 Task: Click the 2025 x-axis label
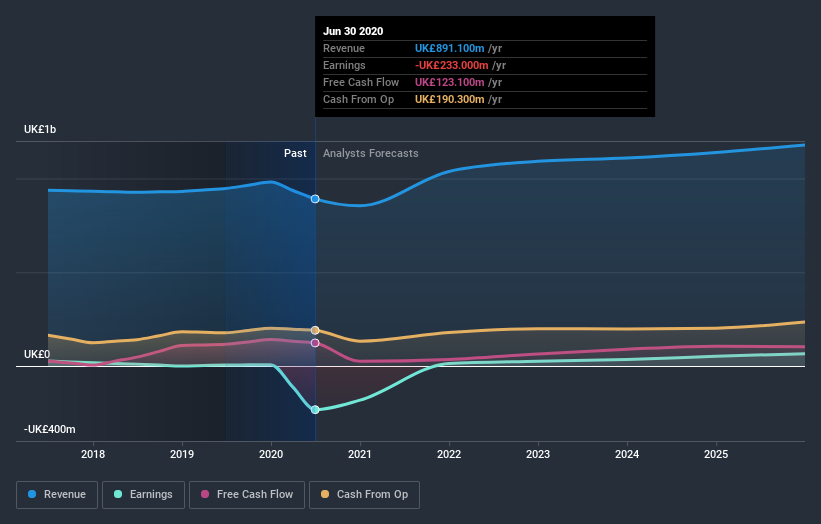716,454
